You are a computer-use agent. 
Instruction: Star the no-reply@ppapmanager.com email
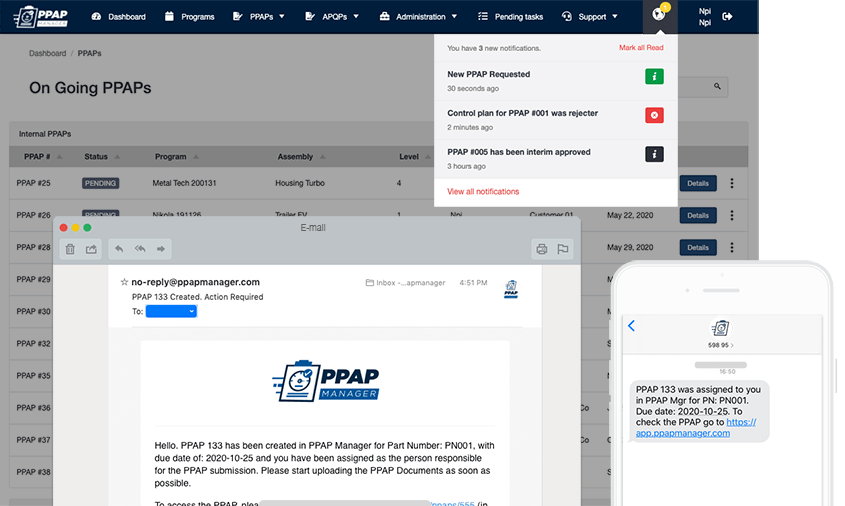pyautogui.click(x=124, y=282)
